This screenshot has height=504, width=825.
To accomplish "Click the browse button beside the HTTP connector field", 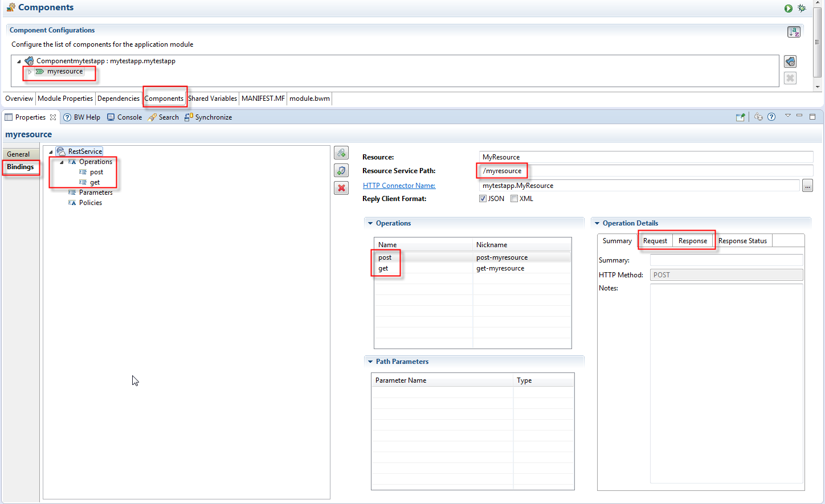I will pyautogui.click(x=807, y=186).
